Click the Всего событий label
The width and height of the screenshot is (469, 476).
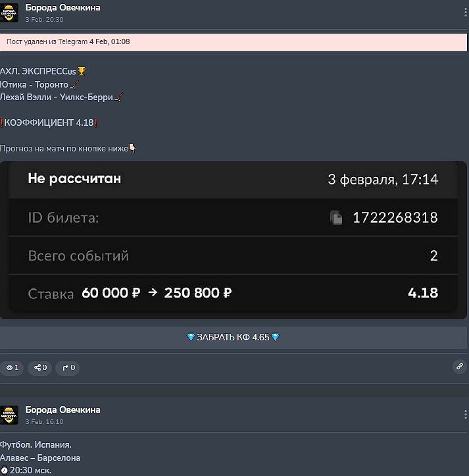pos(78,256)
